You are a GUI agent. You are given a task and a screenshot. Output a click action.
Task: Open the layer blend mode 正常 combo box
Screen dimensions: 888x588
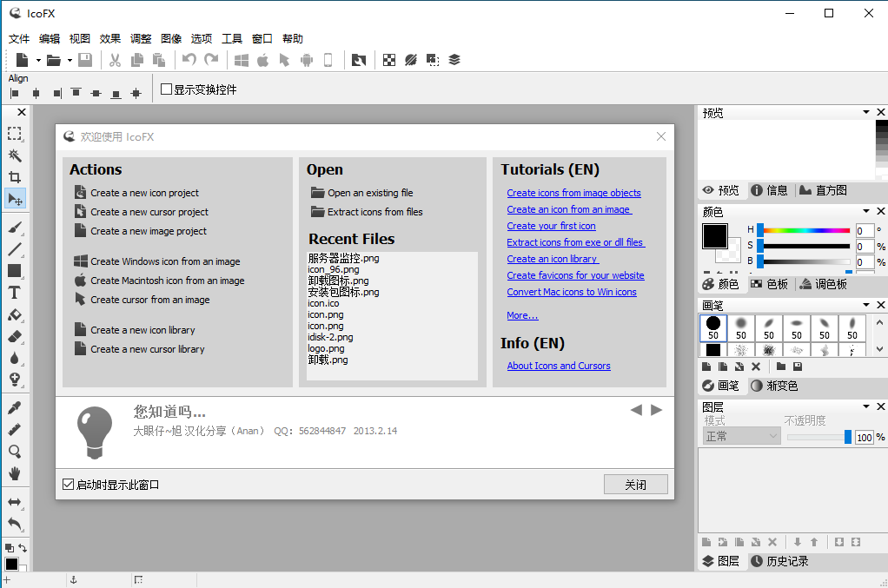pos(741,436)
